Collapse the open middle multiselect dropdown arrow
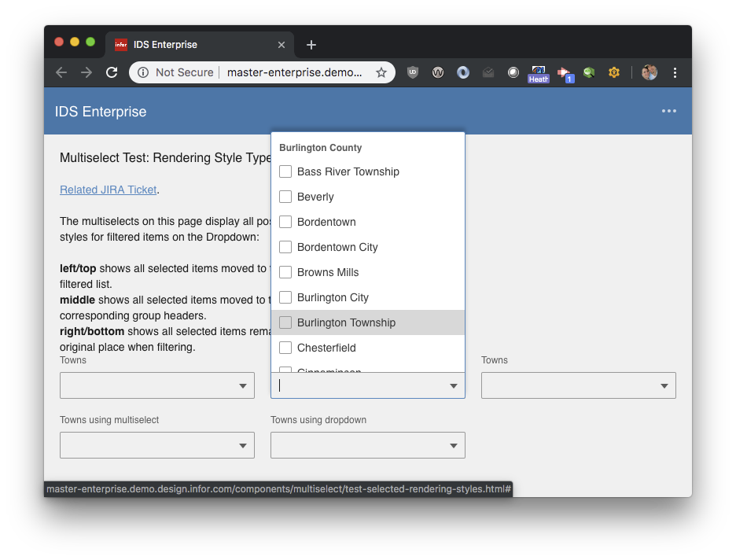Viewport: 736px width, 560px height. point(454,386)
